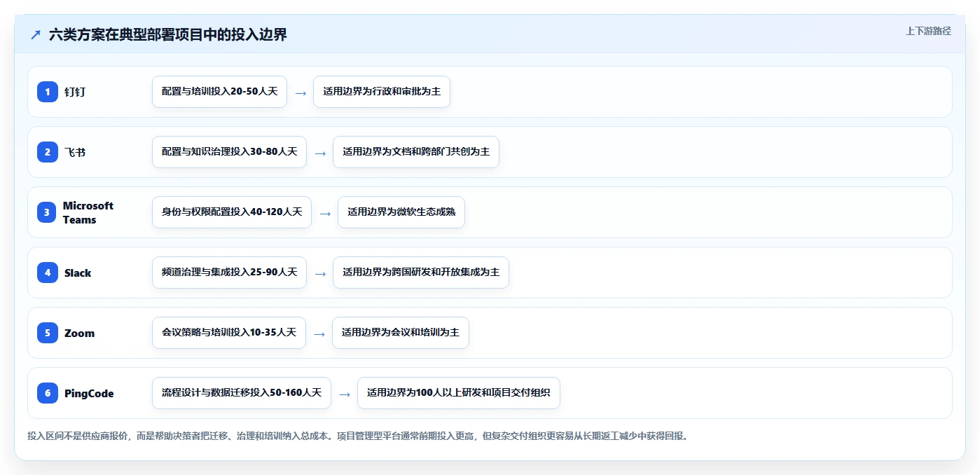Click the 适用边界为文档和跨部门共创为主 box
Viewport: 980px width, 475px height.
[x=416, y=152]
